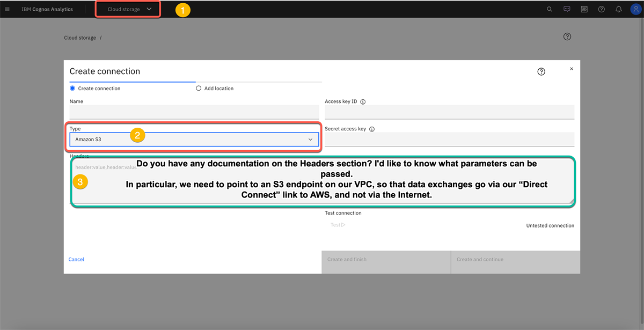Viewport: 644px width, 330px height.
Task: Select the Create connection radio button
Action: (72, 89)
